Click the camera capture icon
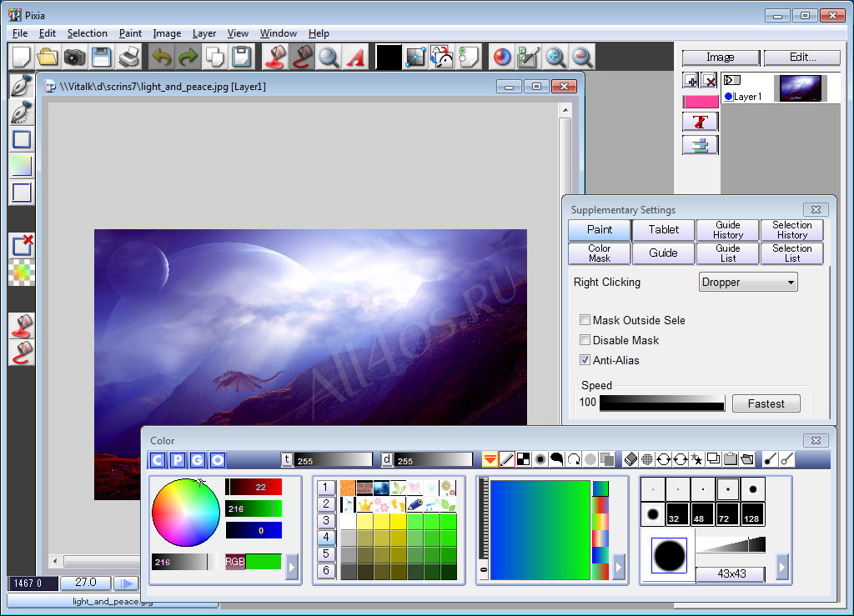This screenshot has width=854, height=616. click(74, 57)
